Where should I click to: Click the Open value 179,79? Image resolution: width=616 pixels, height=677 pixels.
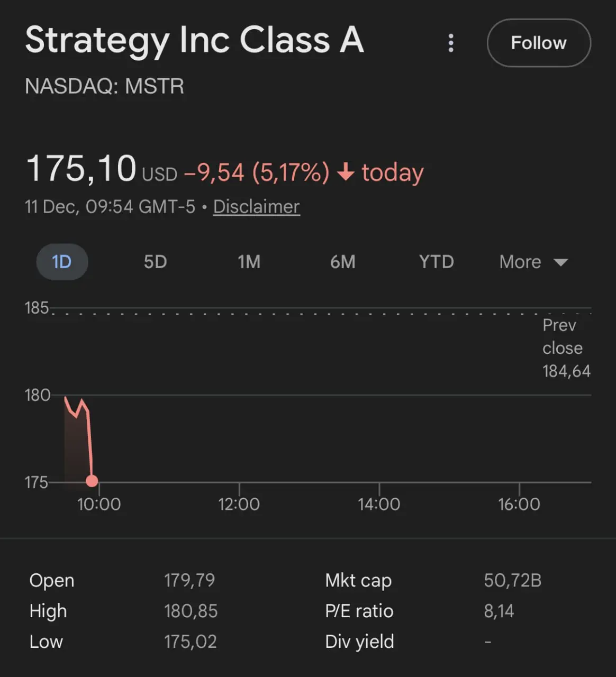click(x=189, y=580)
